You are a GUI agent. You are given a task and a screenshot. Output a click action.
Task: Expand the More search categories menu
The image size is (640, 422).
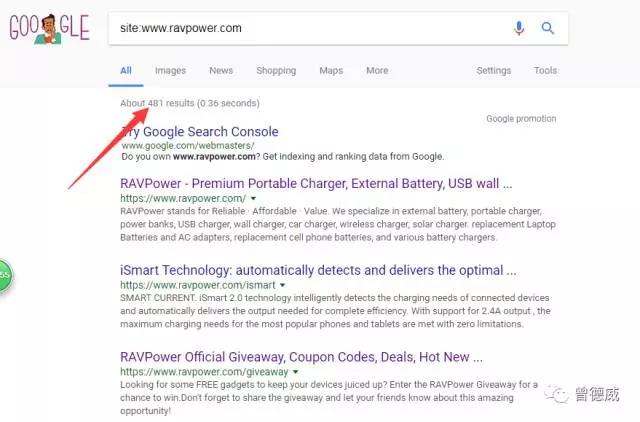coord(377,70)
